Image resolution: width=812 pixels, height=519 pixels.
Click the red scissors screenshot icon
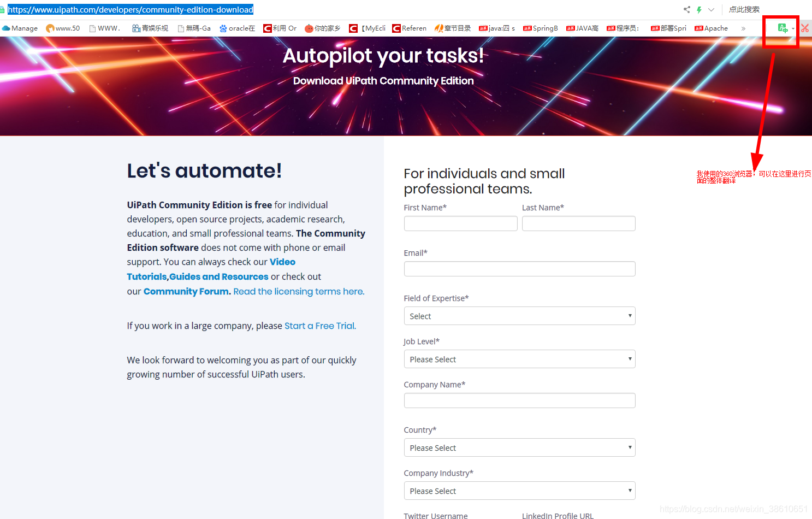point(805,28)
